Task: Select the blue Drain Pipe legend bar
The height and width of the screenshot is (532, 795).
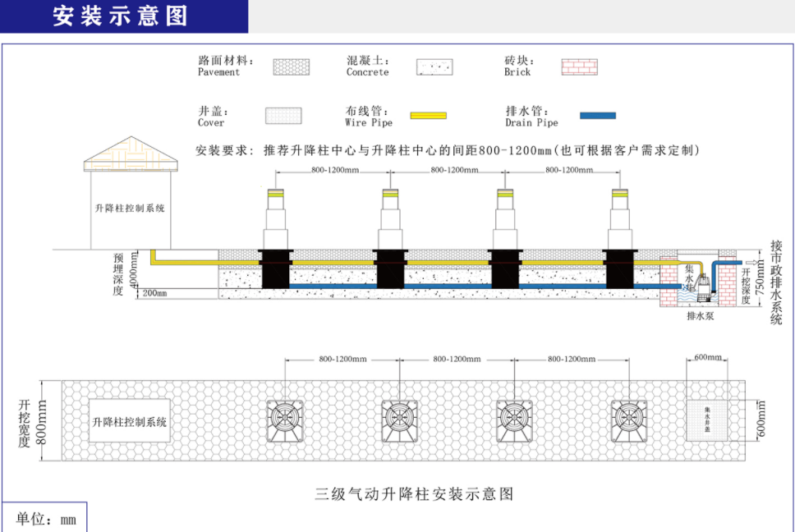Action: pos(598,116)
